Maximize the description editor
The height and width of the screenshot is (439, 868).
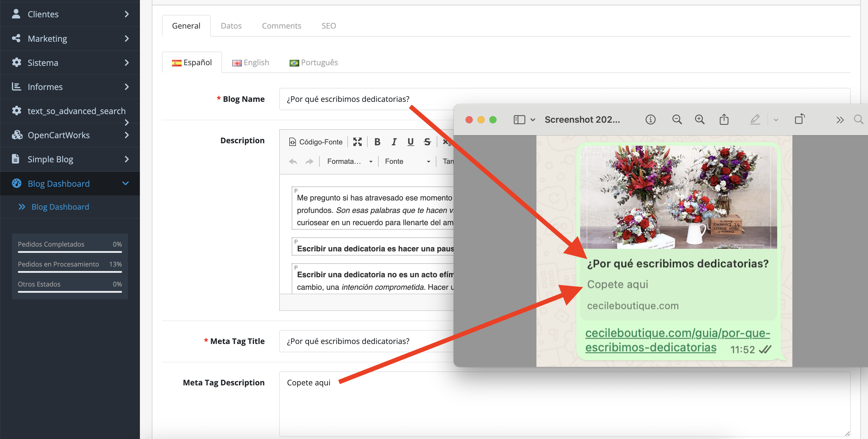click(357, 142)
